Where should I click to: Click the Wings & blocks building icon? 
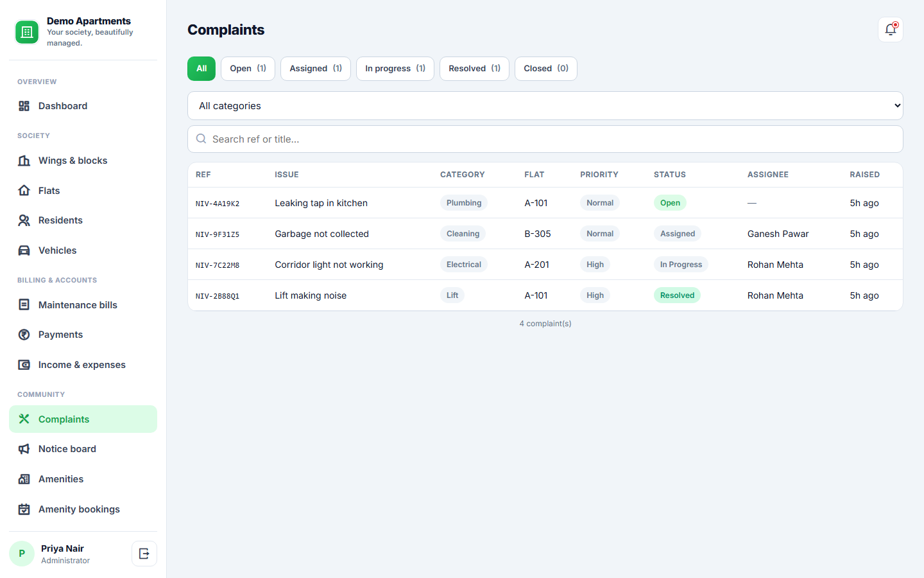pos(24,161)
